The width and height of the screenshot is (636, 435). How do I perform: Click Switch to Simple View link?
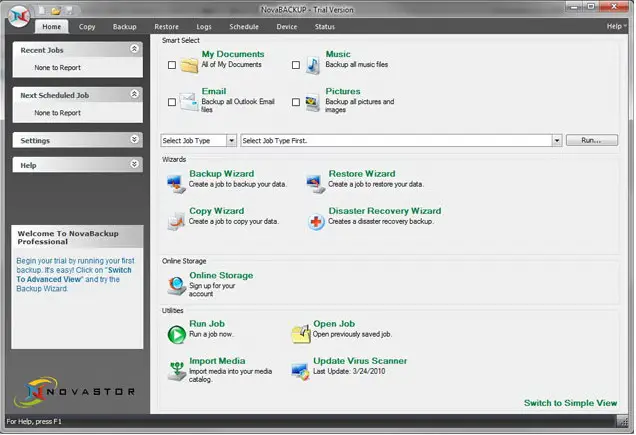570,403
